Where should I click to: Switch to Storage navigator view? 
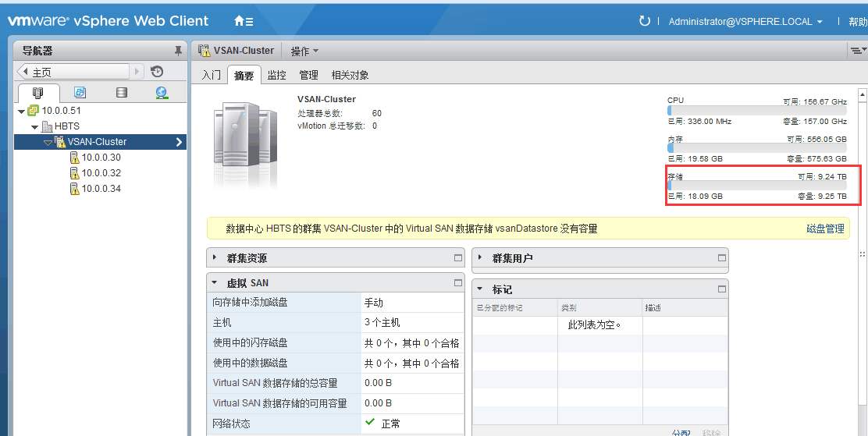pos(122,92)
